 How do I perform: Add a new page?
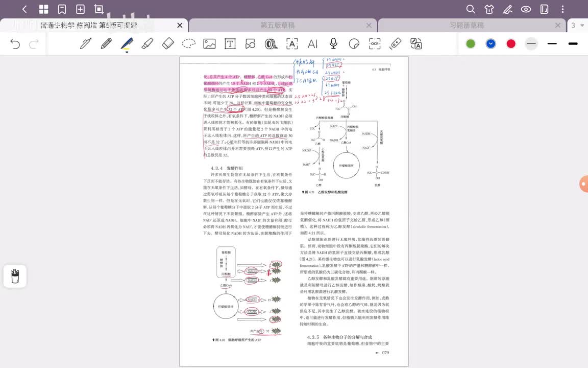80,9
